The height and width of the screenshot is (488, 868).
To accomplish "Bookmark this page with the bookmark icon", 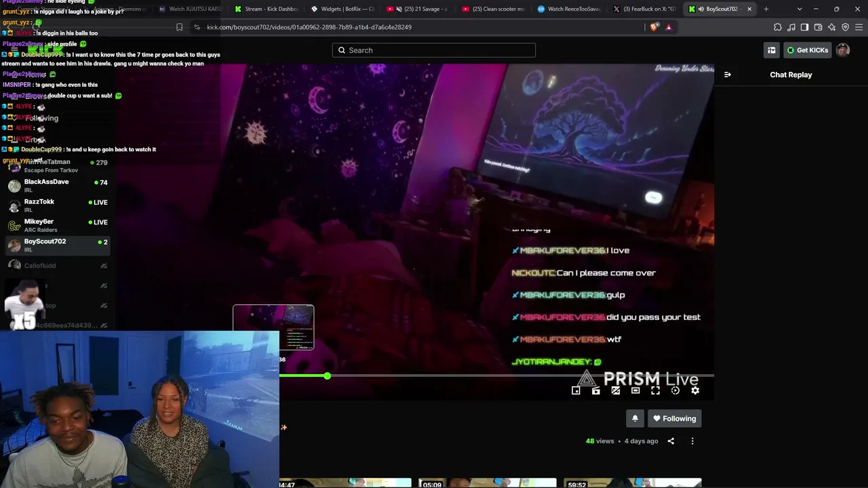I will point(179,27).
